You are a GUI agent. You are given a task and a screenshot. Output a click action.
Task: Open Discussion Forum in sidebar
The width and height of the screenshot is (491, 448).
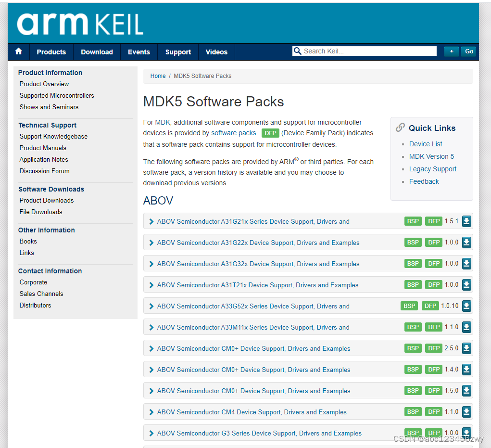(44, 171)
